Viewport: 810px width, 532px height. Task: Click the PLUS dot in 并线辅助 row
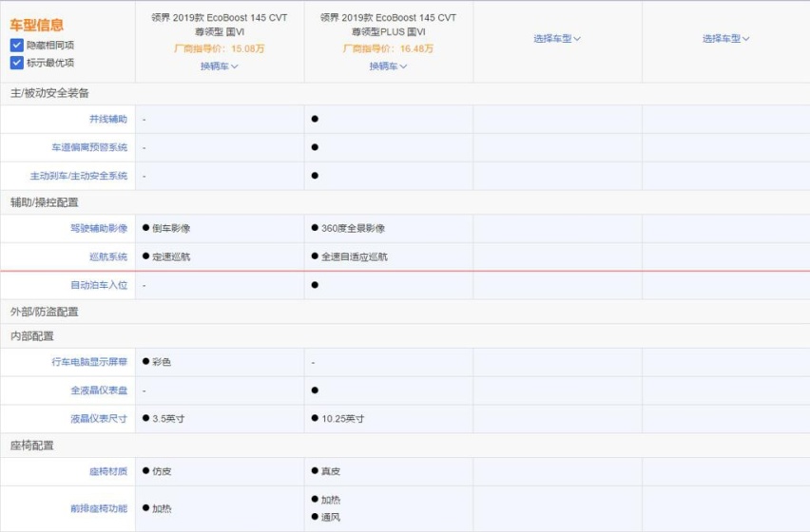pyautogui.click(x=315, y=119)
